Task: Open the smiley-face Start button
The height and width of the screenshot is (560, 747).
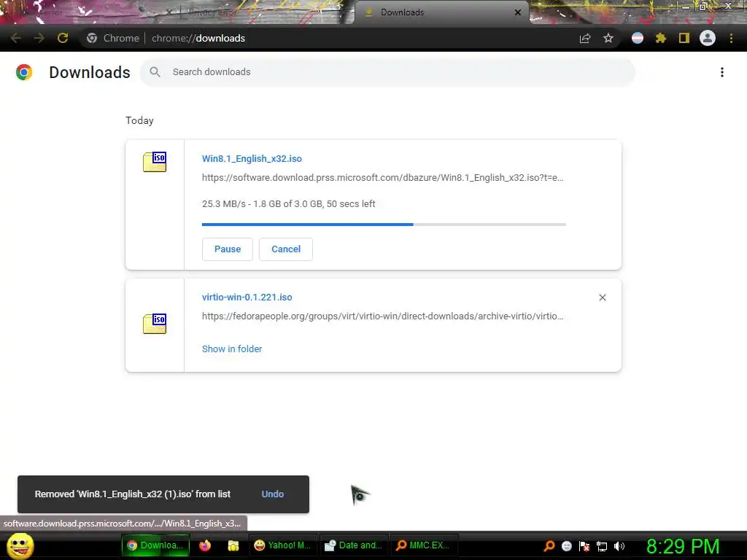Action: 20,545
